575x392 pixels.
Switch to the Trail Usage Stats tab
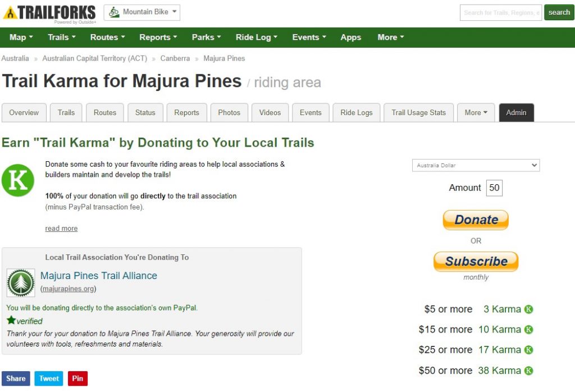coord(418,113)
